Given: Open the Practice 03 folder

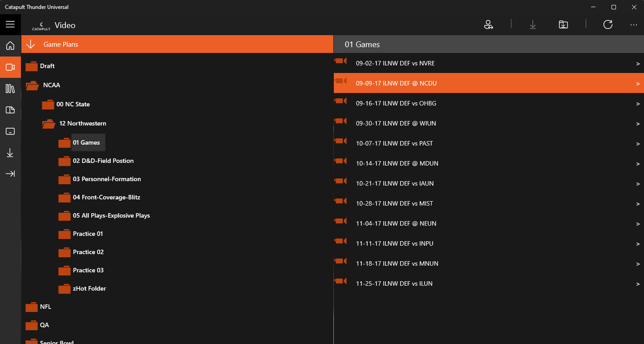Looking at the screenshot, I should coord(88,270).
